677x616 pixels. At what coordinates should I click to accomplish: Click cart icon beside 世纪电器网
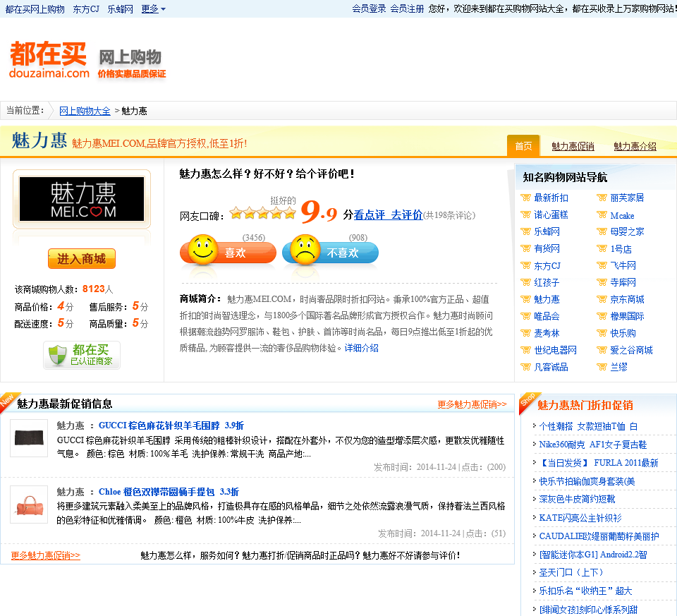pyautogui.click(x=525, y=350)
